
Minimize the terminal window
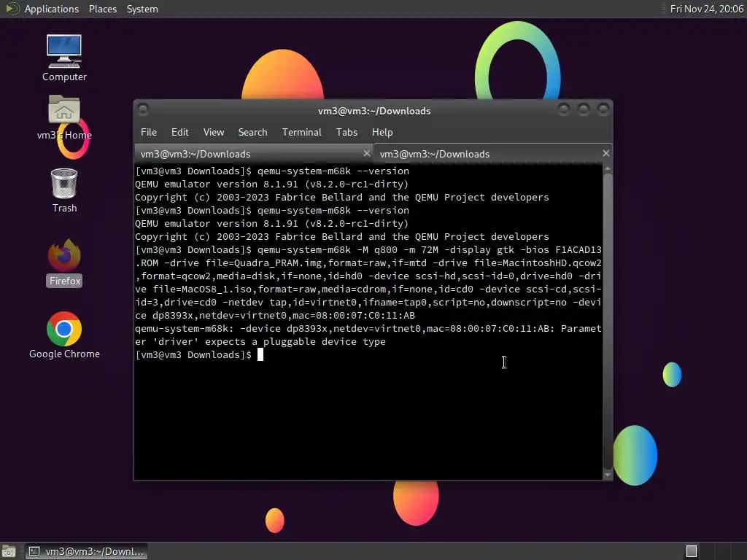[564, 110]
